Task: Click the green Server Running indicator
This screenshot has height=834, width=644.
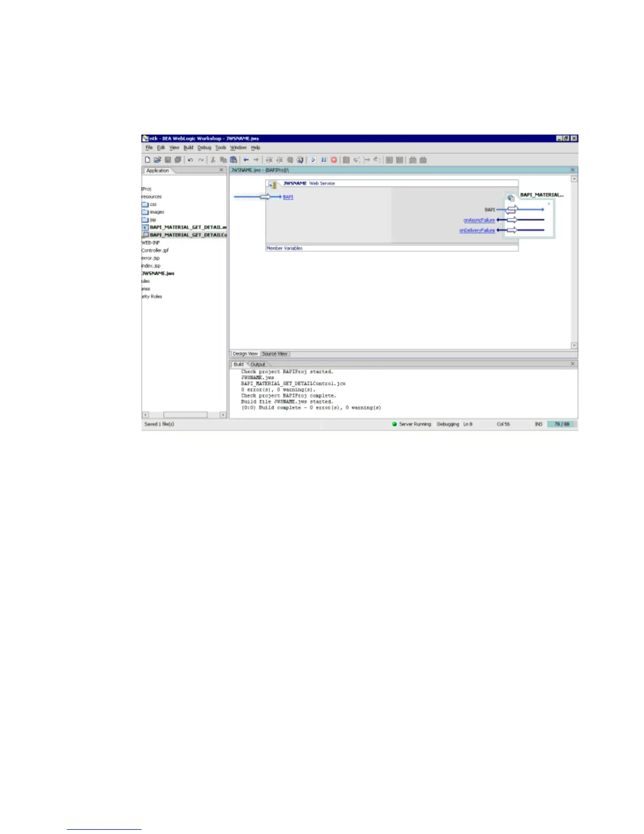Action: coord(394,424)
